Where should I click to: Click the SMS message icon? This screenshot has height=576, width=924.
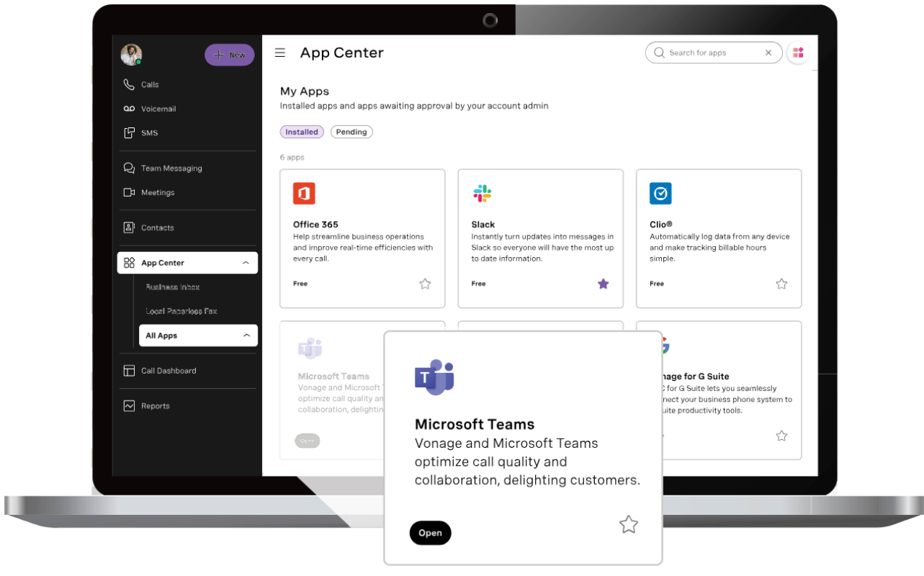[x=129, y=133]
